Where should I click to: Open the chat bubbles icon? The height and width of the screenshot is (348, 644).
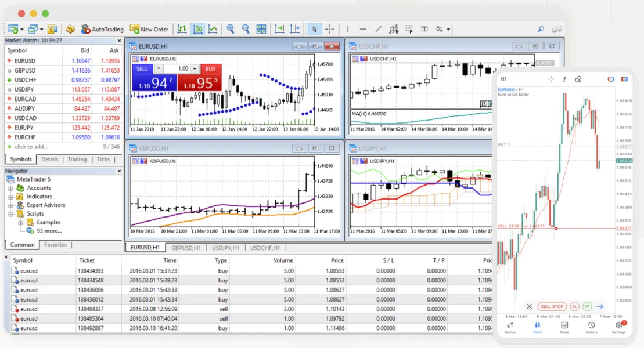(x=556, y=29)
